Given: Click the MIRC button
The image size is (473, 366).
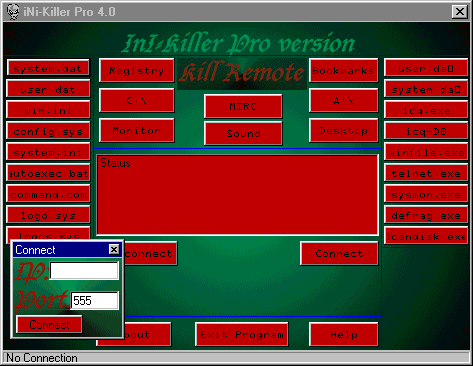Looking at the screenshot, I should [243, 106].
